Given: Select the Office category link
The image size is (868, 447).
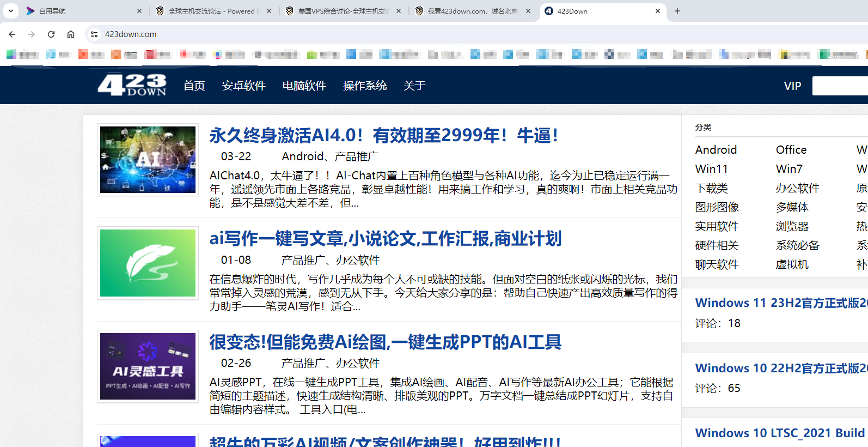Looking at the screenshot, I should (791, 150).
